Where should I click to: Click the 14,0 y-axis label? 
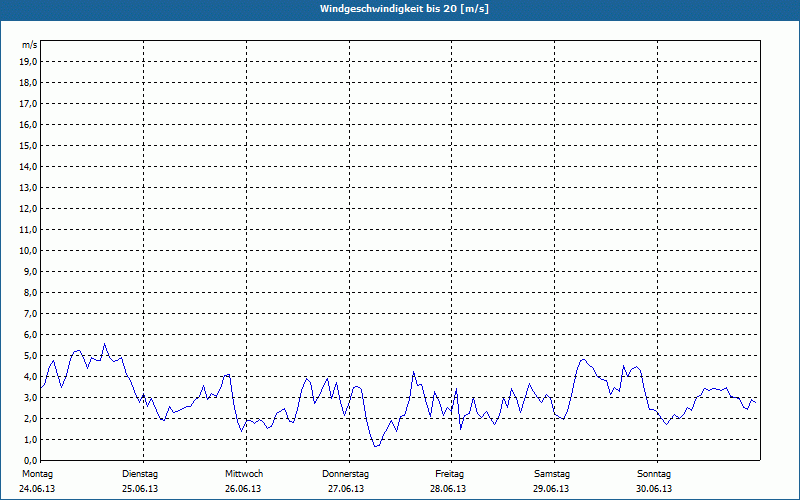[28, 166]
